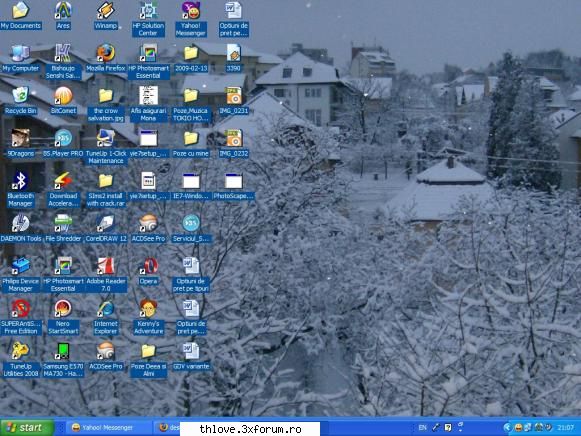This screenshot has width=581, height=436.
Task: Click the EN language indicator
Action: click(x=422, y=427)
